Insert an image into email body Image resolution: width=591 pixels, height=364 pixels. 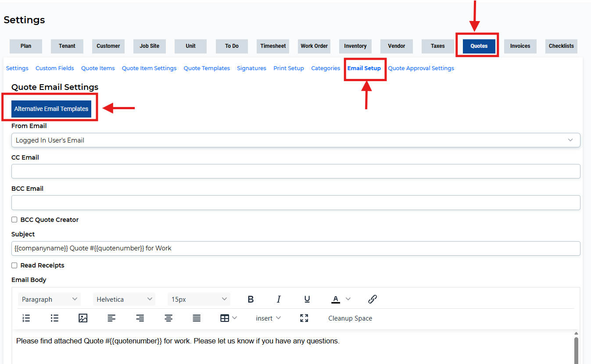point(83,318)
